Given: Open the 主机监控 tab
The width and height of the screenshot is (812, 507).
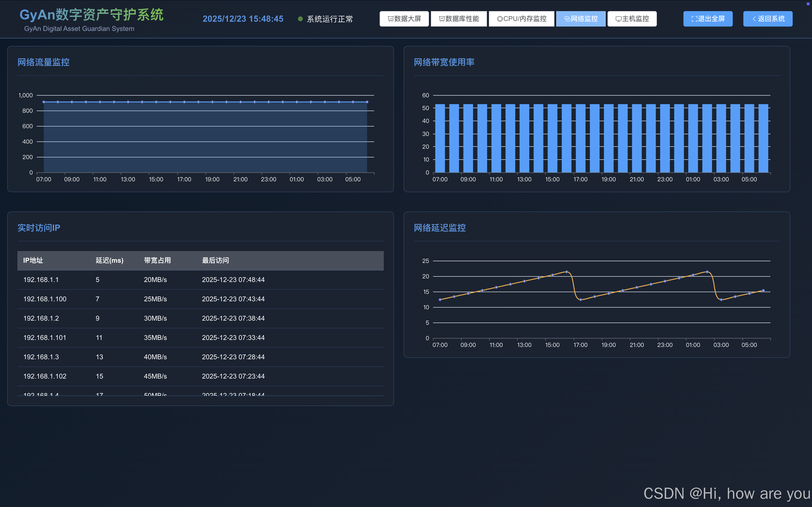Looking at the screenshot, I should 632,19.
